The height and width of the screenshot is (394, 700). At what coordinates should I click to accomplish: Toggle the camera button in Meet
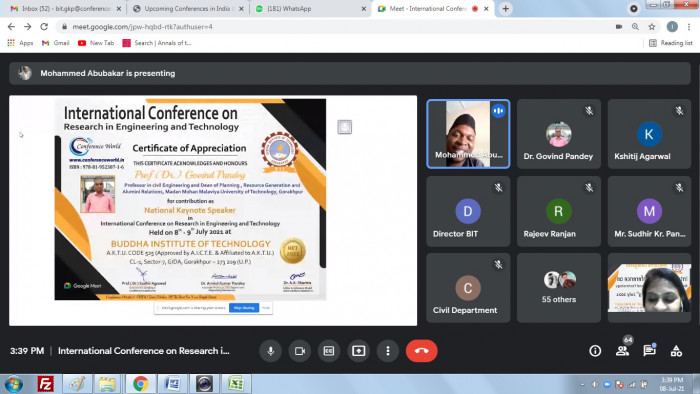pyautogui.click(x=300, y=351)
